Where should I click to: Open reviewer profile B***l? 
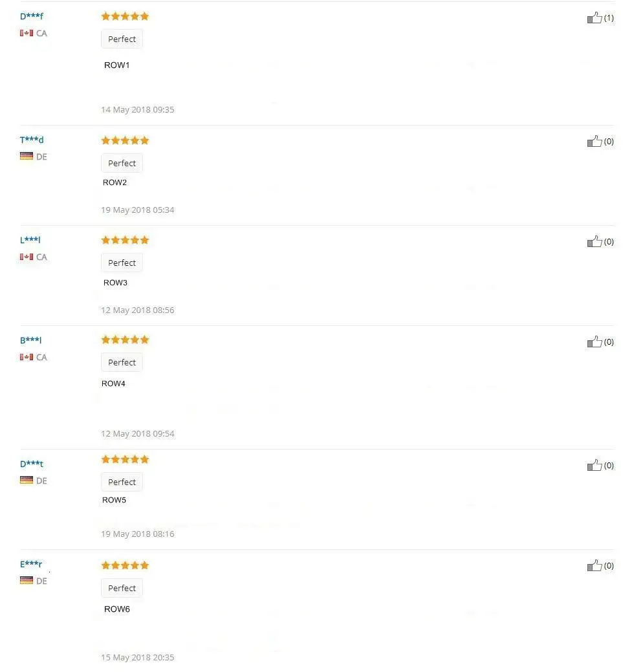coord(30,340)
